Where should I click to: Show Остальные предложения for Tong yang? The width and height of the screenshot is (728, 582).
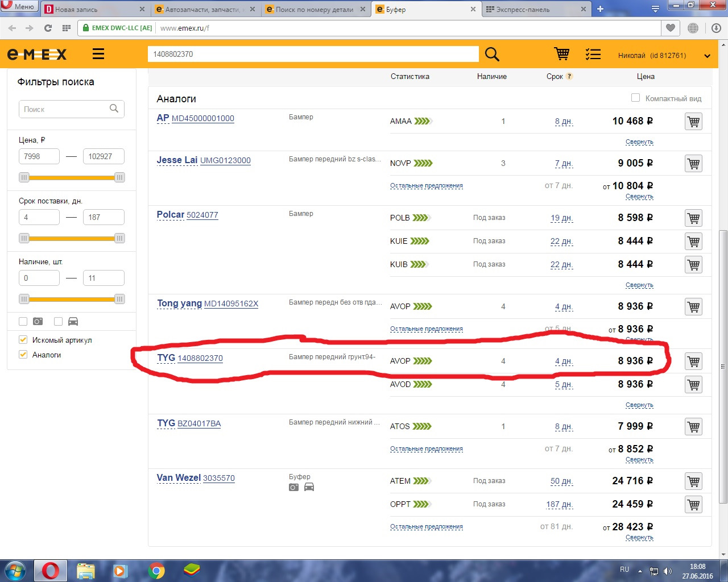click(x=427, y=329)
